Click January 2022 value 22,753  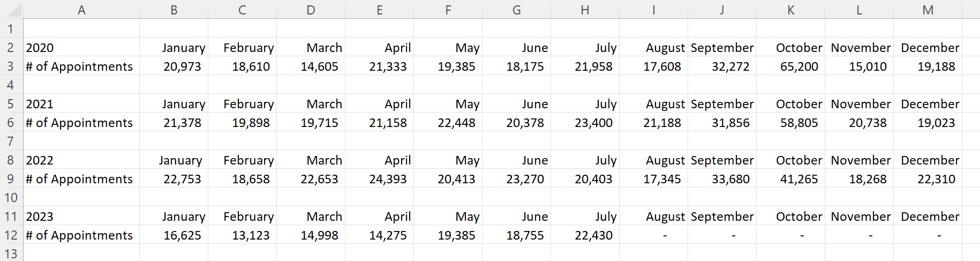174,179
